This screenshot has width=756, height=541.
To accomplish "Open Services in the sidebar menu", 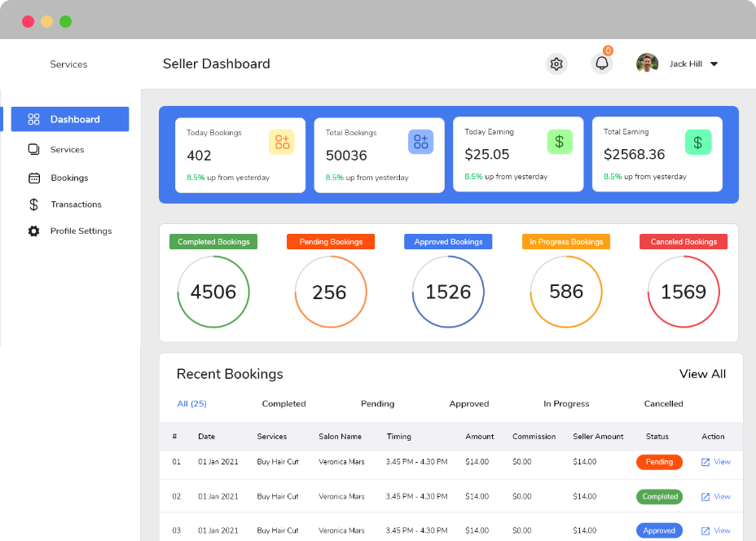I will [67, 150].
